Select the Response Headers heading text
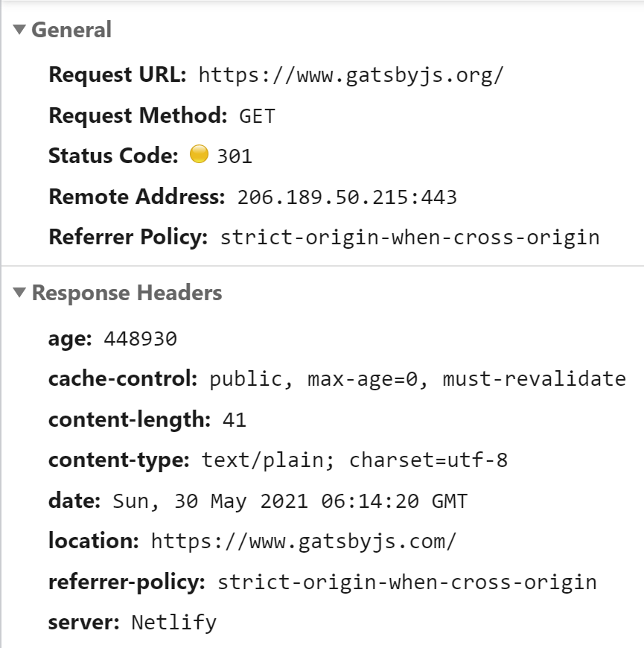The width and height of the screenshot is (644, 648). click(127, 293)
